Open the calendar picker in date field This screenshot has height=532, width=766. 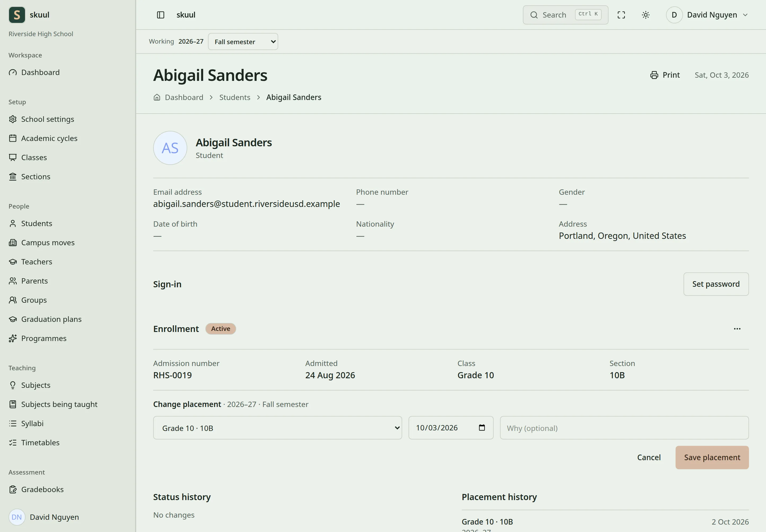coord(482,428)
